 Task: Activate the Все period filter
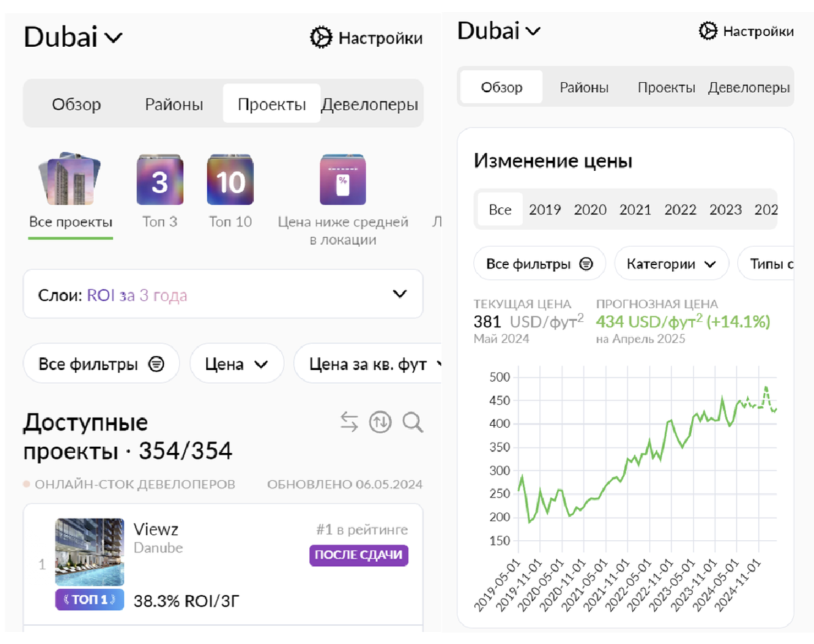pyautogui.click(x=499, y=209)
